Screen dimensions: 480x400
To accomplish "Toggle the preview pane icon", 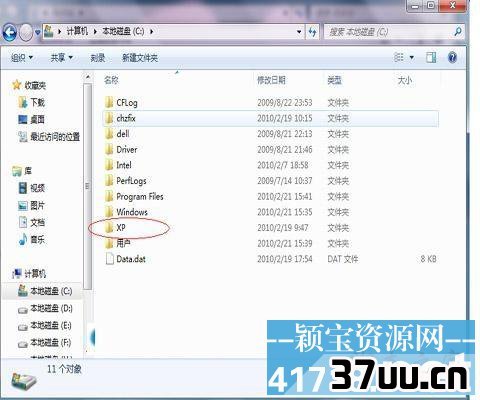I will point(431,57).
